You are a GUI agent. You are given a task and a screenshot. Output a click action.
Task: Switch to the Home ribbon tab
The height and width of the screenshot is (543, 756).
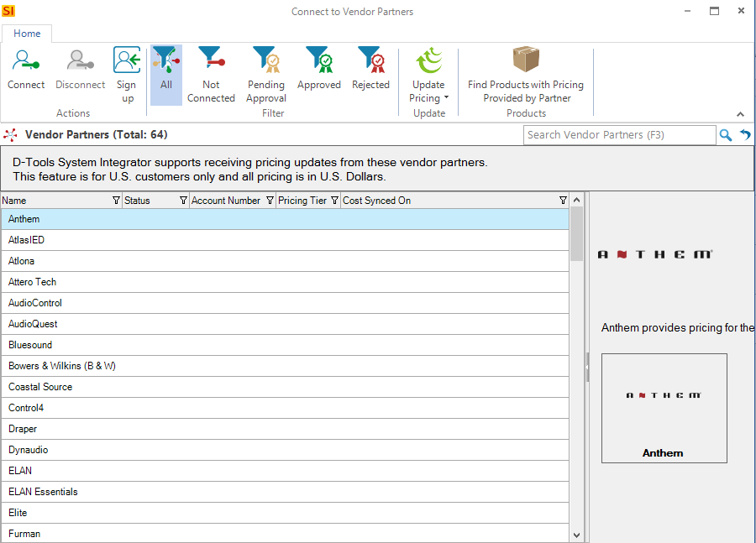click(x=27, y=34)
